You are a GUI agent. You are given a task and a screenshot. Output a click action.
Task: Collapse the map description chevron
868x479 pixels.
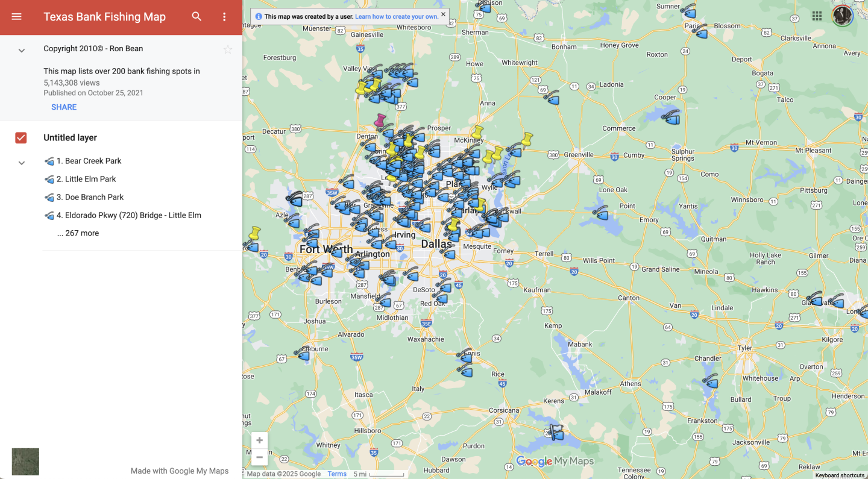22,51
